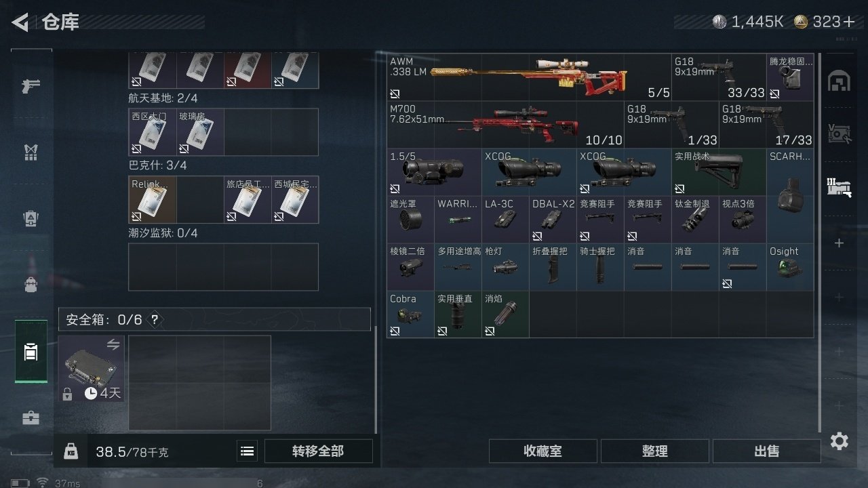Open the weapon bench tab on right sidebar
The height and width of the screenshot is (488, 868).
(840, 186)
